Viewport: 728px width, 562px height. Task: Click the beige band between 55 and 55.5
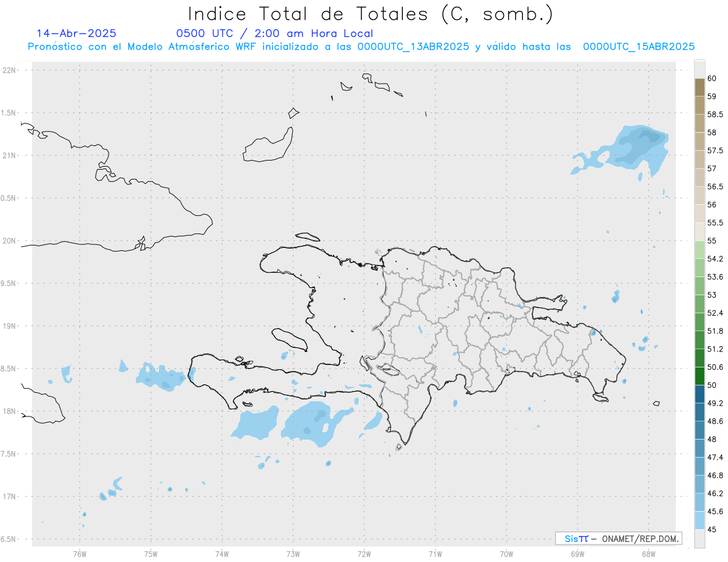click(x=699, y=232)
